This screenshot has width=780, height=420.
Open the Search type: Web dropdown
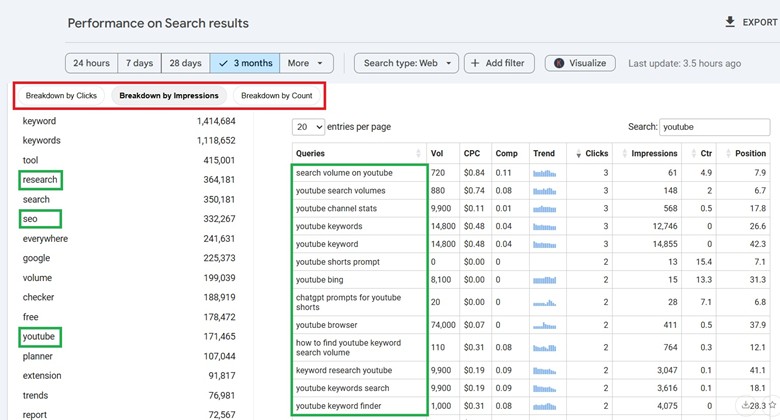[x=406, y=63]
